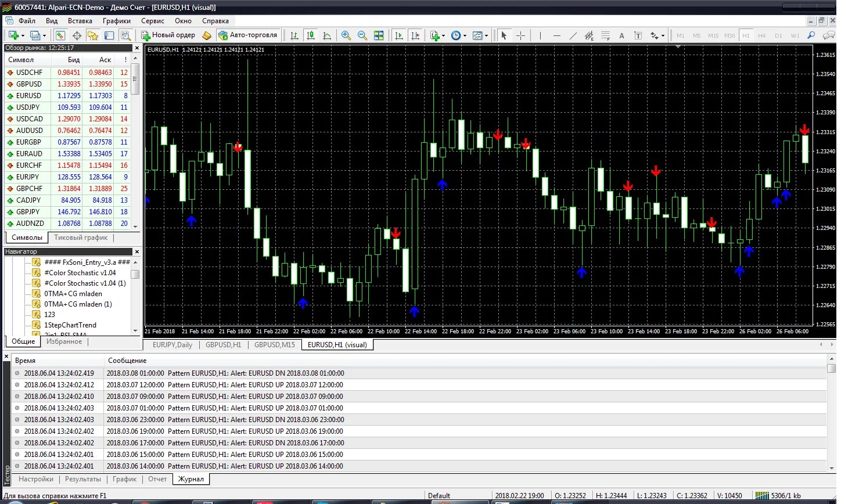Close the Обзор рынка panel
Image resolution: width=841 pixels, height=504 pixels.
tap(137, 48)
